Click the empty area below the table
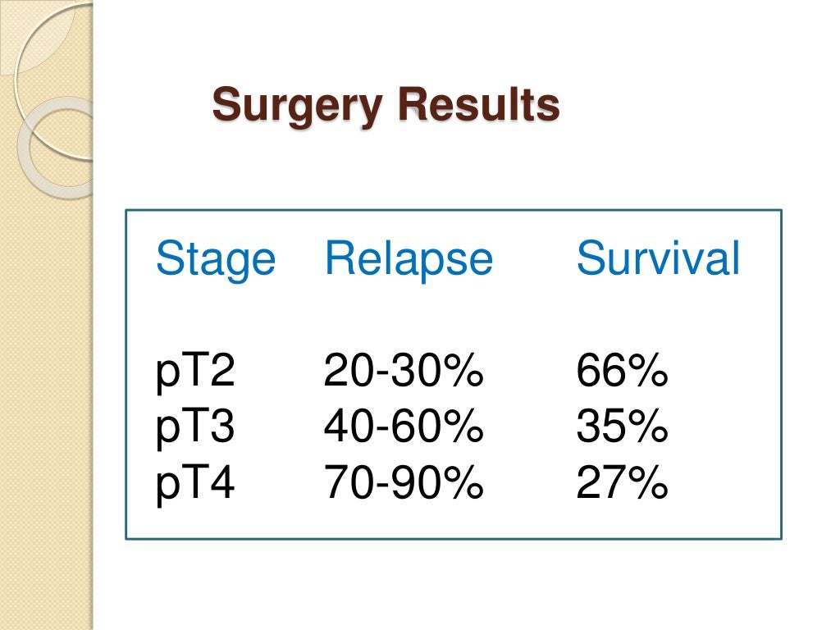Viewport: 840px width, 630px height. pyautogui.click(x=453, y=584)
